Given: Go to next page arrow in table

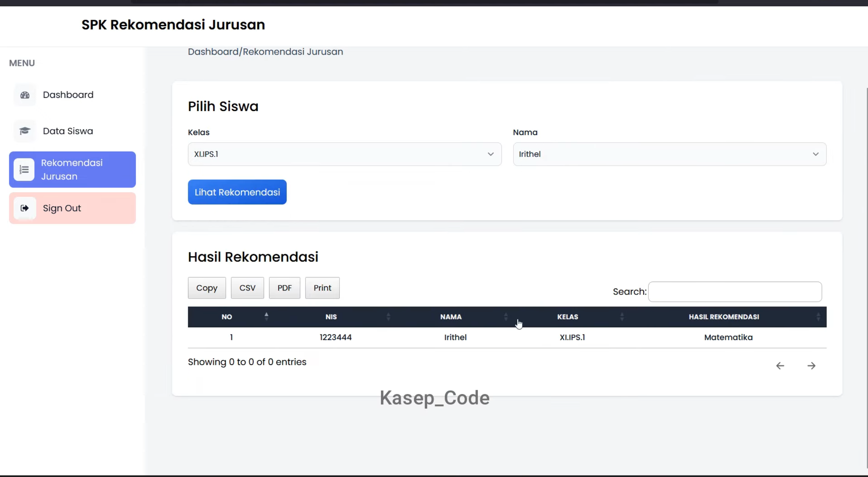Looking at the screenshot, I should click(x=811, y=366).
